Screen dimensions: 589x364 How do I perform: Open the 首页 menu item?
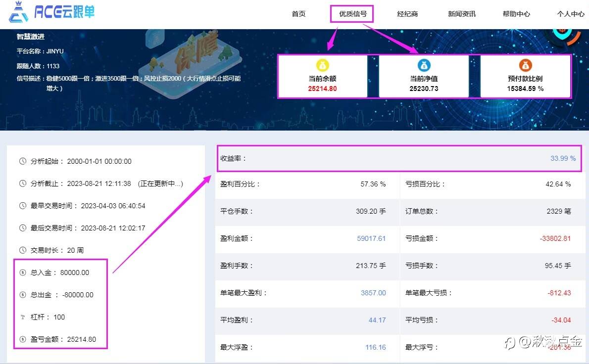pos(298,14)
